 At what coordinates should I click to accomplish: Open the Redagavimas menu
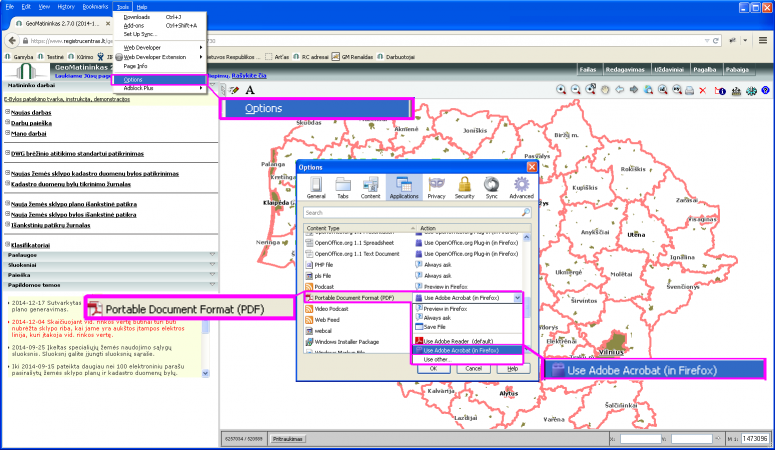625,70
